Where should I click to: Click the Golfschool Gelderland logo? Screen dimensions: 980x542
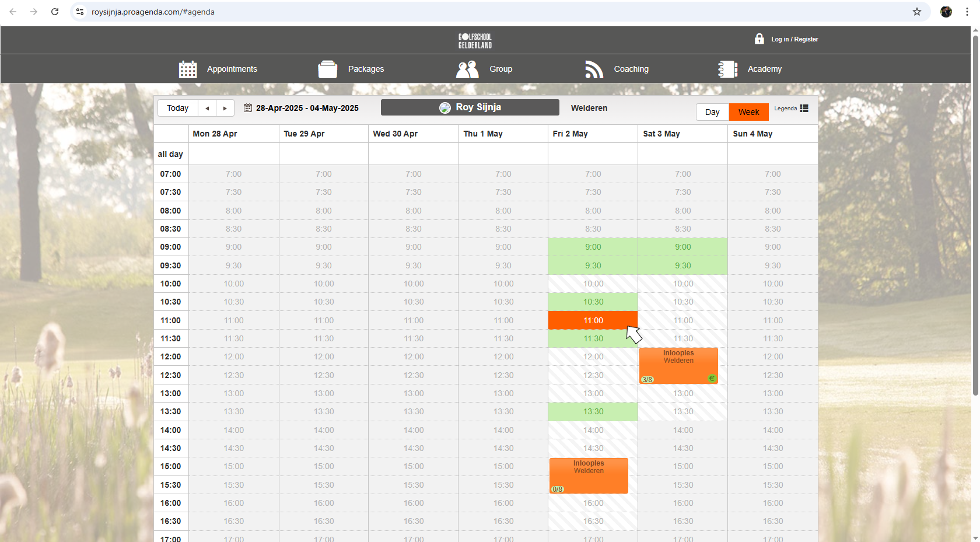(475, 40)
